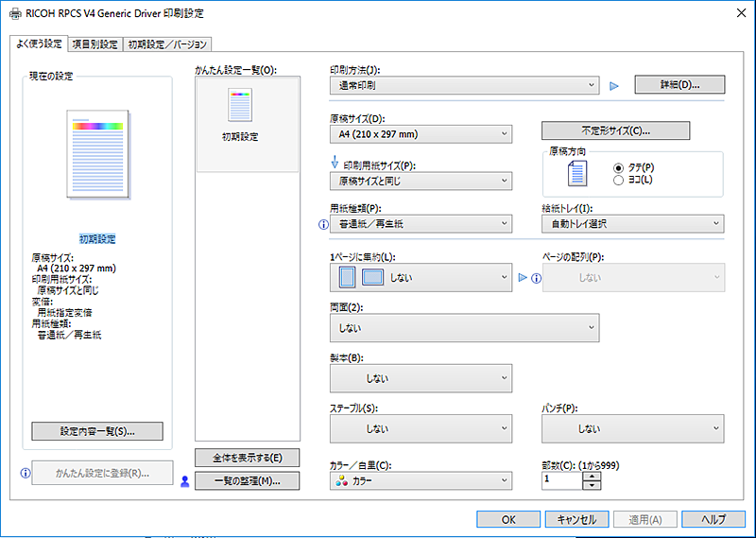The height and width of the screenshot is (538, 756).
Task: Expand the 給紙トレイ 自動トレイ選択 dropdown
Action: point(632,224)
